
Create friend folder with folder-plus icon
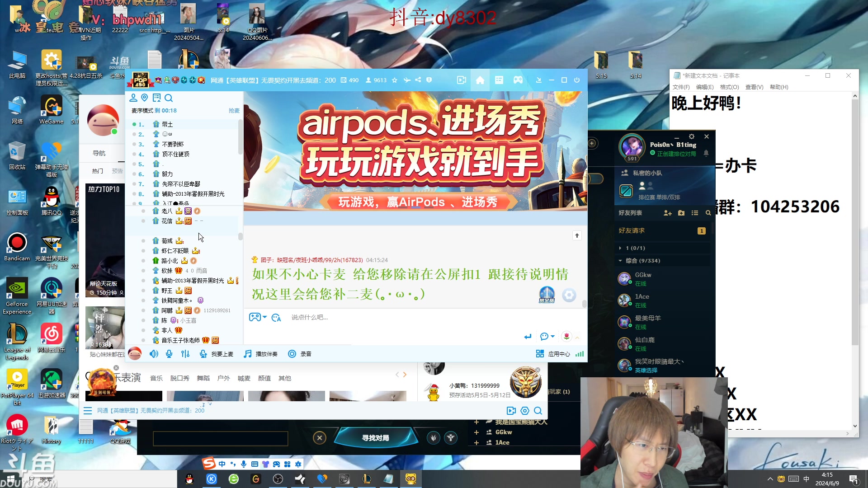point(681,213)
